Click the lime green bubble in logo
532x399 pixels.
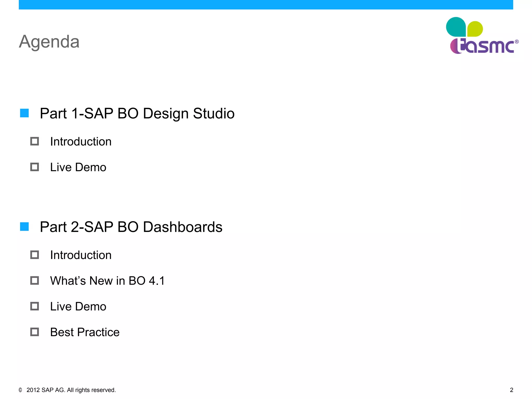475,29
